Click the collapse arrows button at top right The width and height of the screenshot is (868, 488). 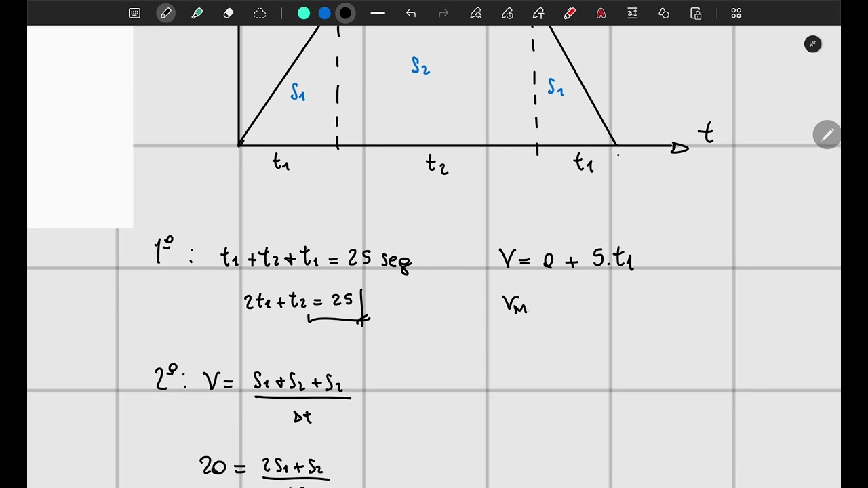coord(812,44)
